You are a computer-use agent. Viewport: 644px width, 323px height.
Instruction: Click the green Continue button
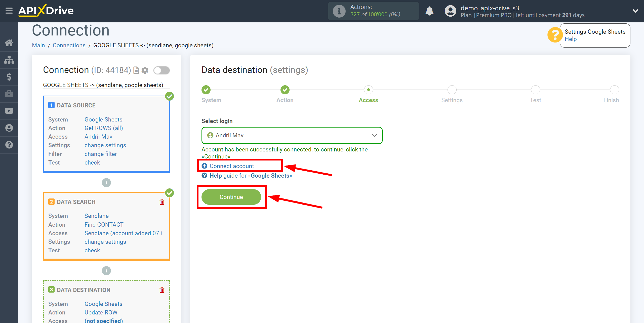coord(231,197)
